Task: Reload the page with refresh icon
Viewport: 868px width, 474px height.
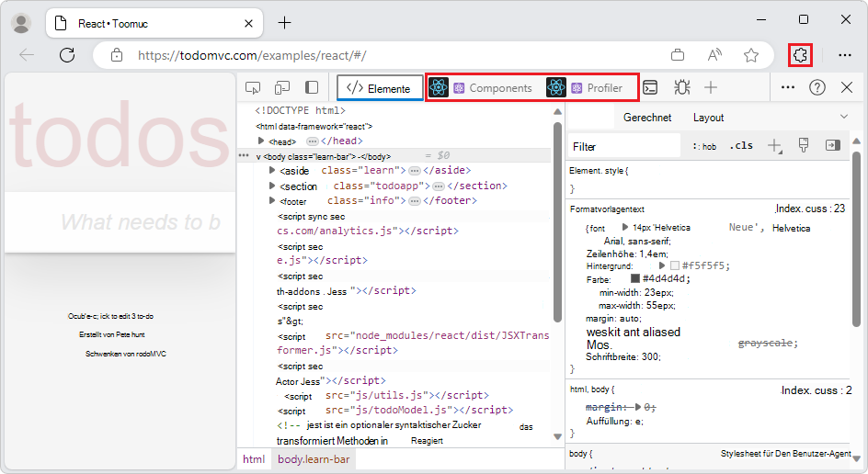Action: 67,55
